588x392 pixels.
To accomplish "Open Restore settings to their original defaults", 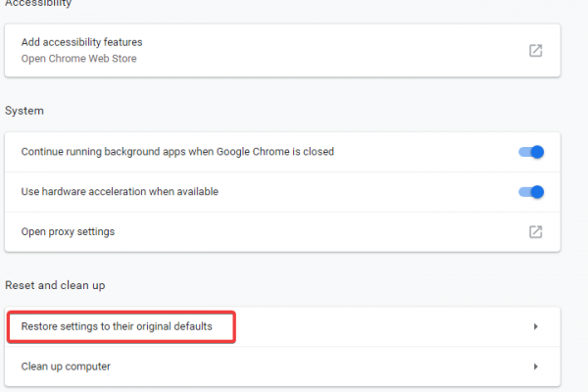I will coord(117,326).
